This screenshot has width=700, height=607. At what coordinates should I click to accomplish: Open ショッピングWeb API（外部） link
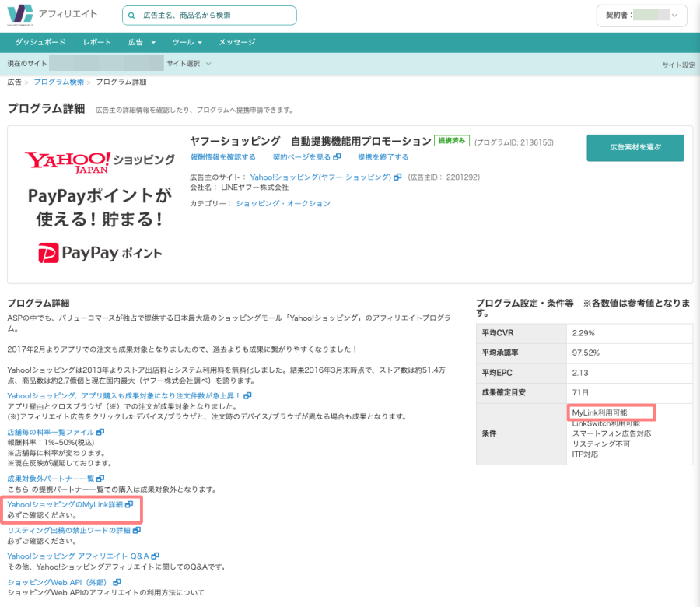tap(57, 582)
